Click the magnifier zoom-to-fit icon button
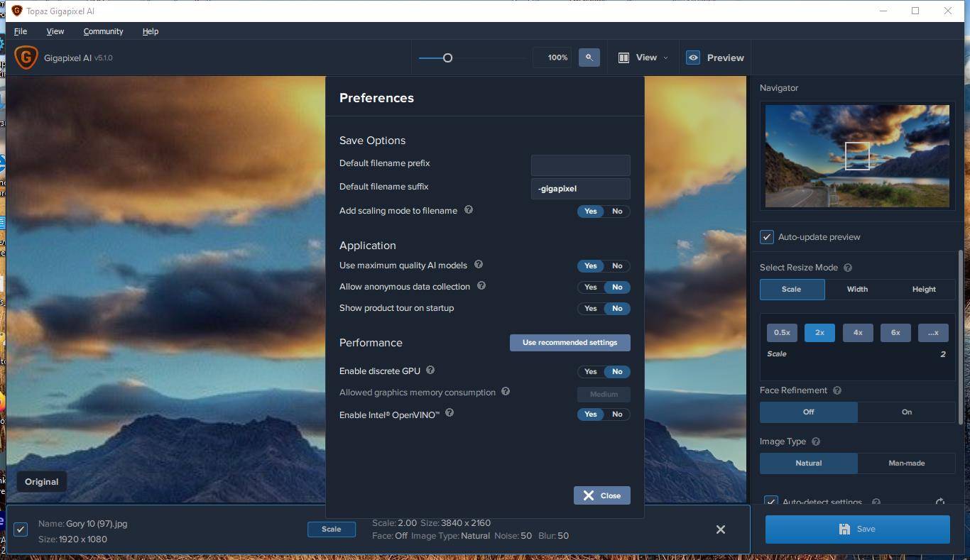970x560 pixels. click(x=589, y=57)
